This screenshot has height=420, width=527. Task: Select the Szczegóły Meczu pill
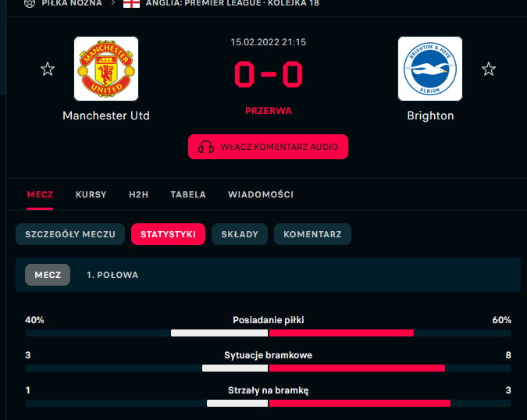click(x=70, y=234)
